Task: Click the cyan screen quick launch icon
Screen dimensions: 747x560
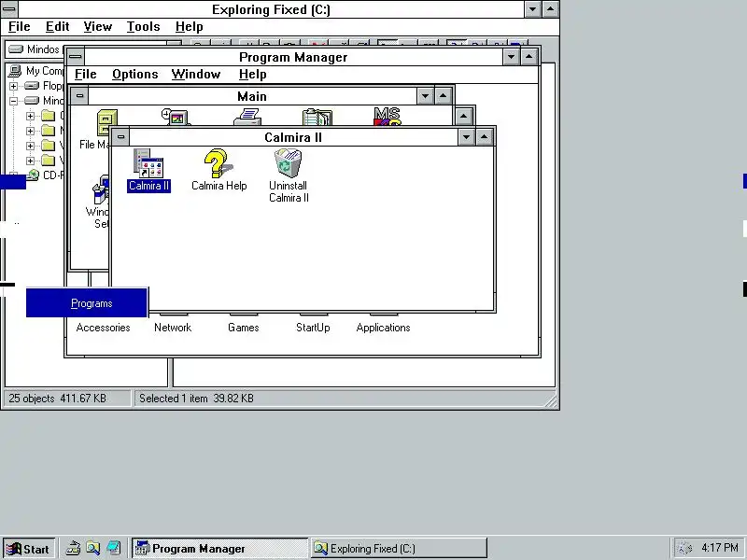Action: (113, 548)
